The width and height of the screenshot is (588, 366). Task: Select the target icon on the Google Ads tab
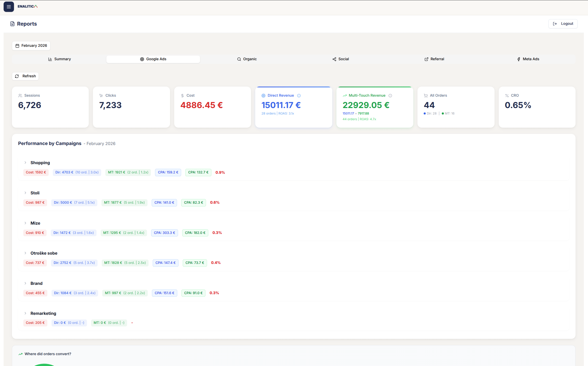(x=142, y=59)
